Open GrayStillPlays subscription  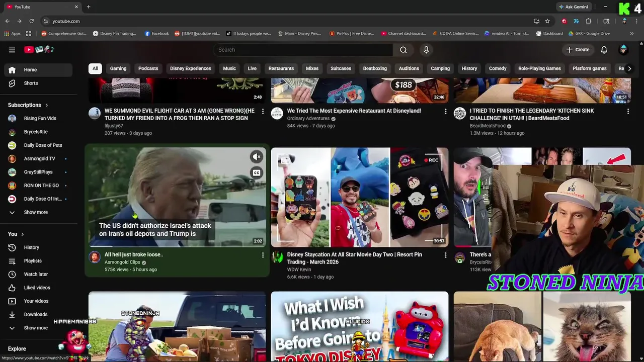(38, 172)
